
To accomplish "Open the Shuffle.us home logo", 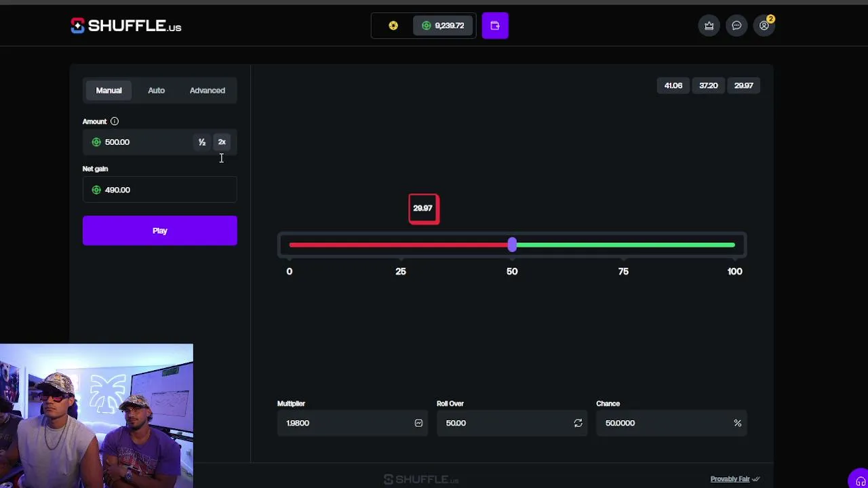I will 125,26.
